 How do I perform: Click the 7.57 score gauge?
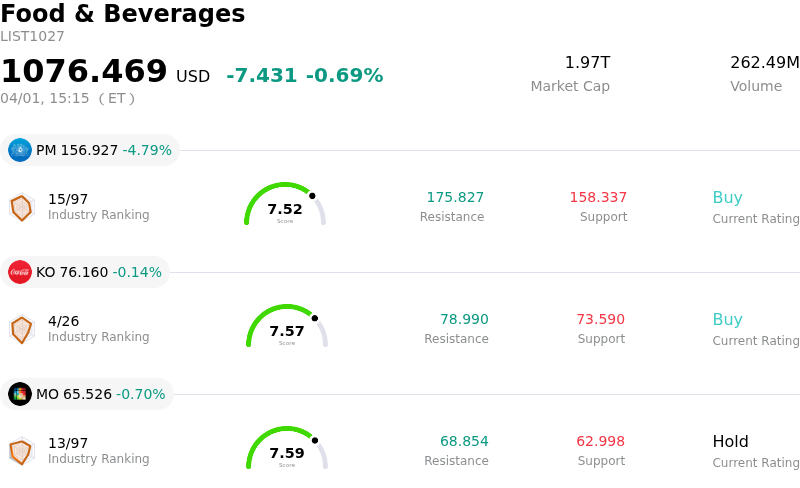[x=287, y=328]
